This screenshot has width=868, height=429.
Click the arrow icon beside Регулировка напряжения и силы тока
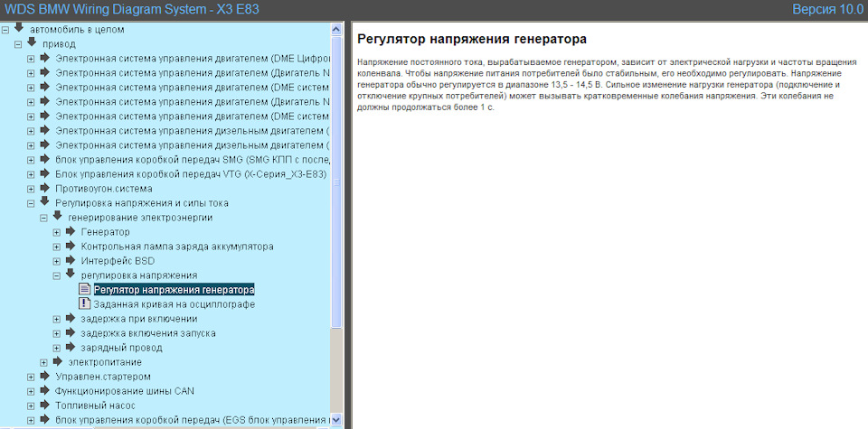(45, 201)
